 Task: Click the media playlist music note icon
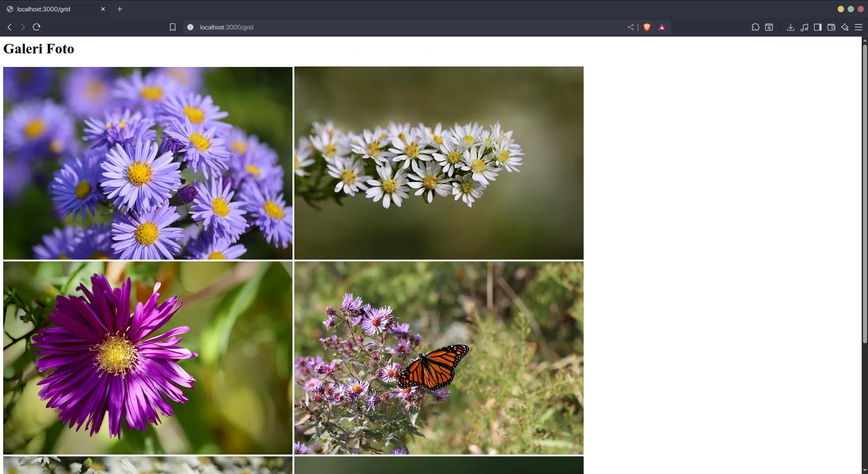(x=804, y=27)
